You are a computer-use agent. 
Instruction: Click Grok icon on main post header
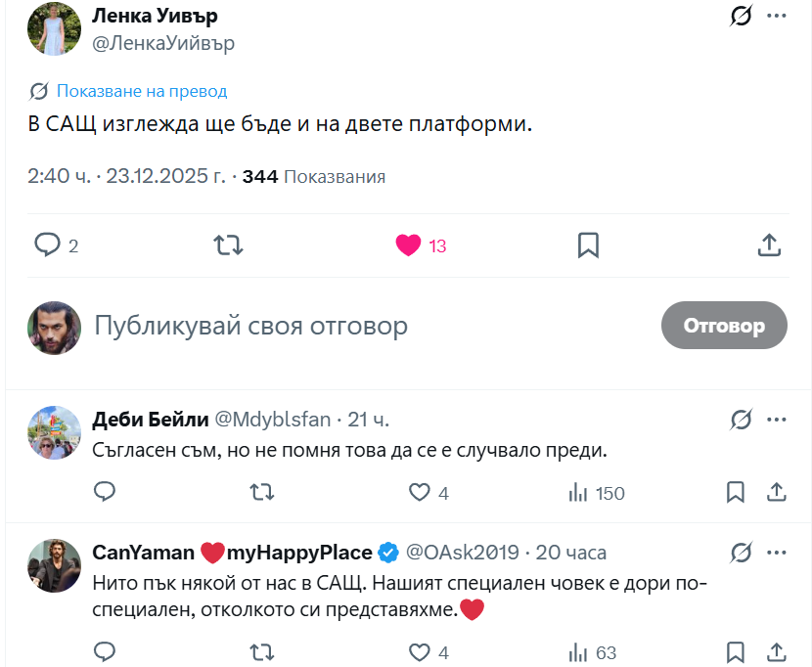pos(741,16)
